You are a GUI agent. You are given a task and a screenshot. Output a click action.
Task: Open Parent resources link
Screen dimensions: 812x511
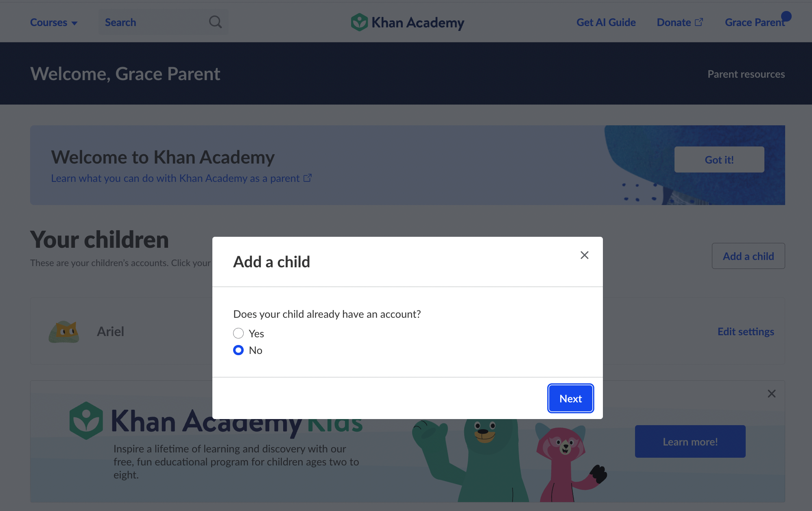coord(746,74)
